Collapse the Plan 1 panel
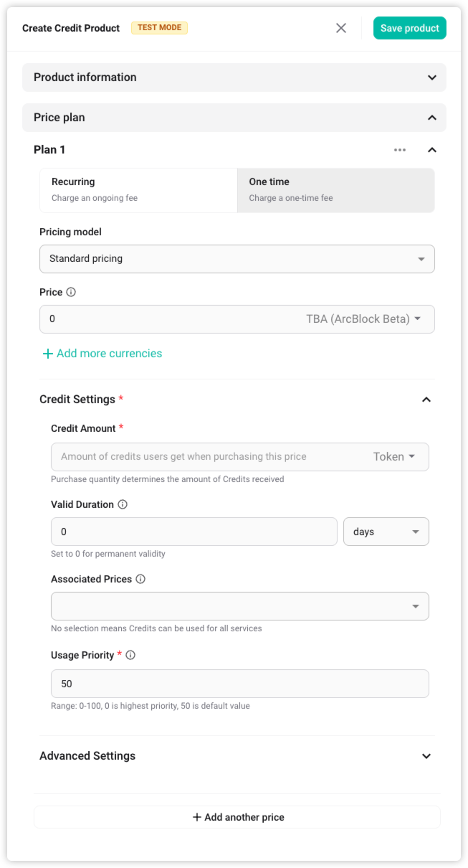The width and height of the screenshot is (468, 868). (431, 150)
